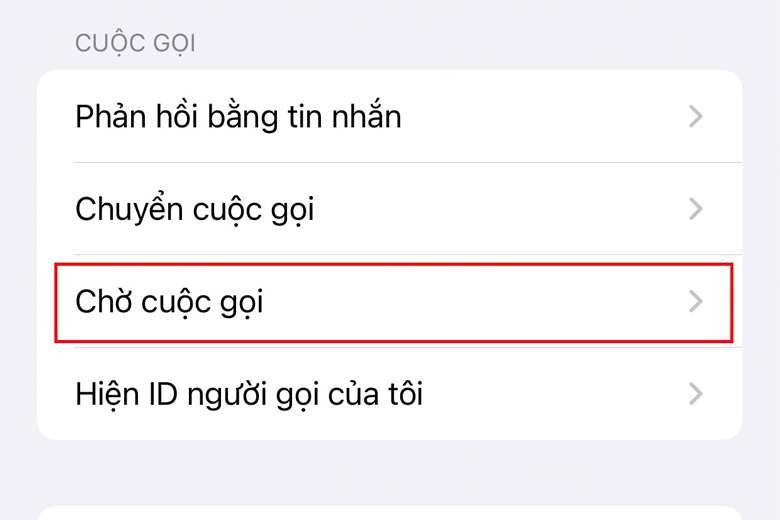Expand caller ID options via its right arrow

pyautogui.click(x=695, y=394)
